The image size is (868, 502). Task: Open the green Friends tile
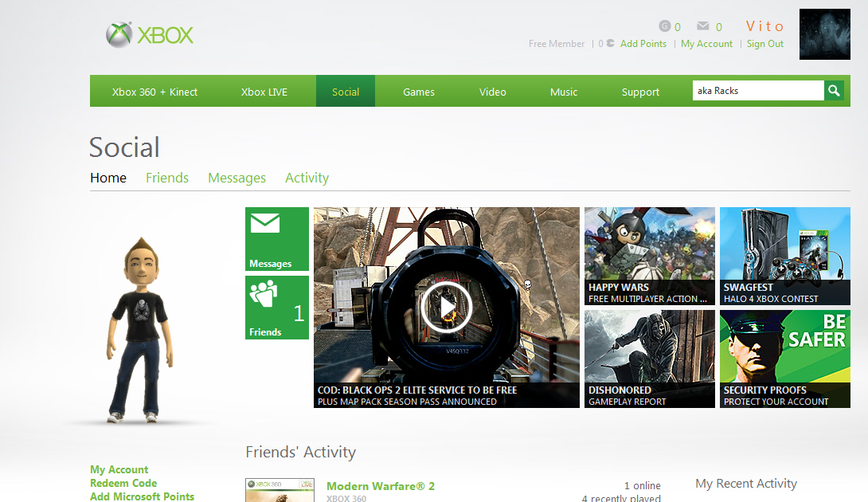tap(277, 308)
